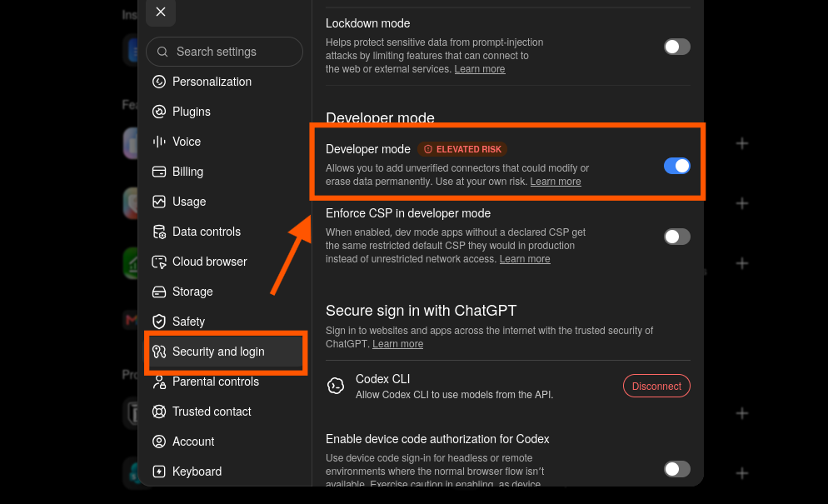Screen dimensions: 828x504
Task: Enable Enforce CSP in developer mode
Action: point(677,237)
